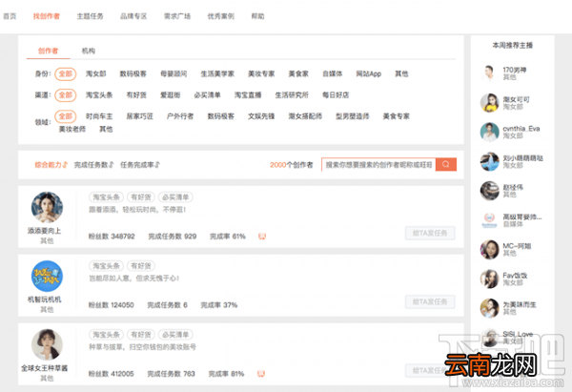Switch to the 创作者 tab
The image size is (572, 392).
pyautogui.click(x=49, y=51)
